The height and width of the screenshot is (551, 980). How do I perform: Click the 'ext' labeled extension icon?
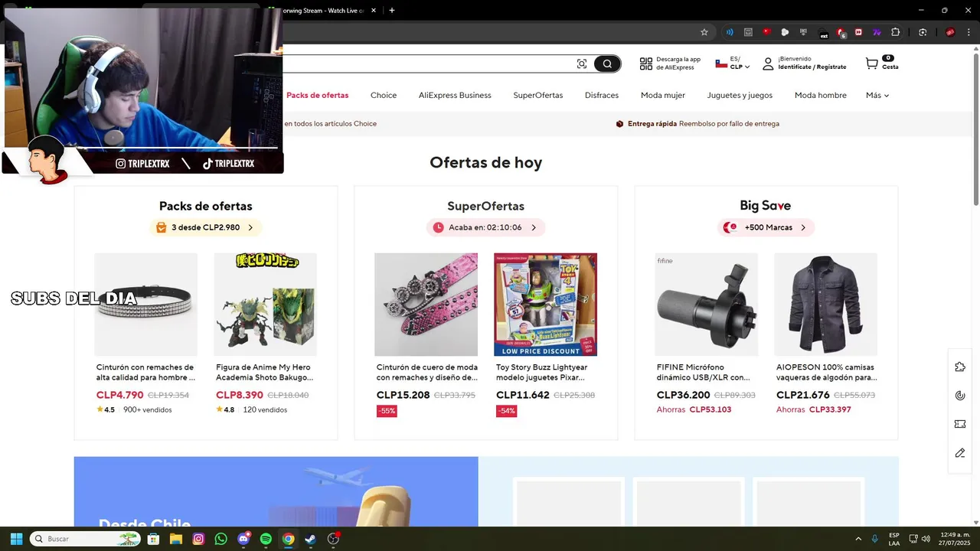(824, 33)
